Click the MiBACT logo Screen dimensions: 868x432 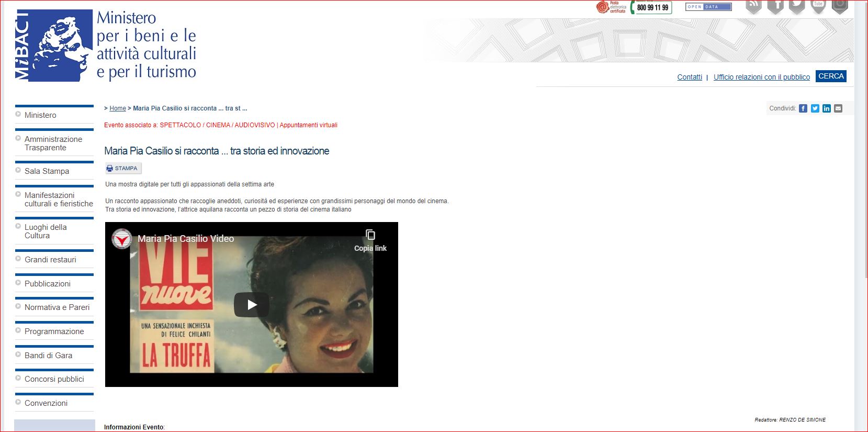point(53,46)
